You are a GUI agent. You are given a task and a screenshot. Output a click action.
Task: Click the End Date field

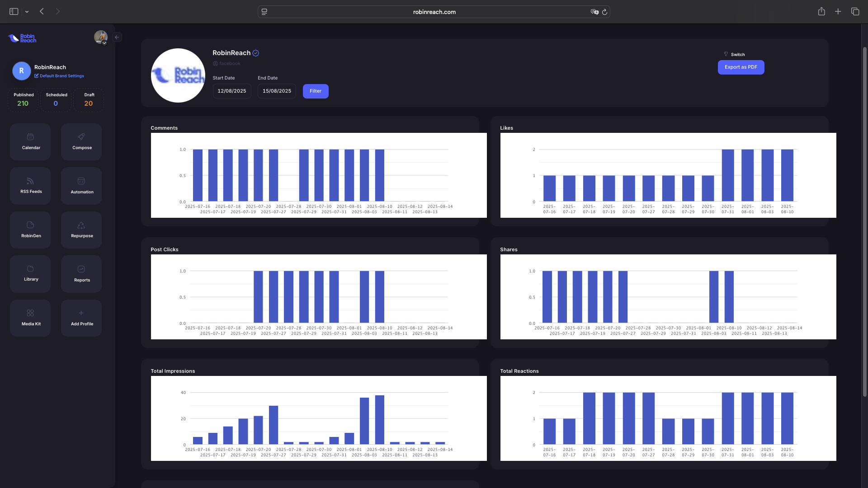277,91
